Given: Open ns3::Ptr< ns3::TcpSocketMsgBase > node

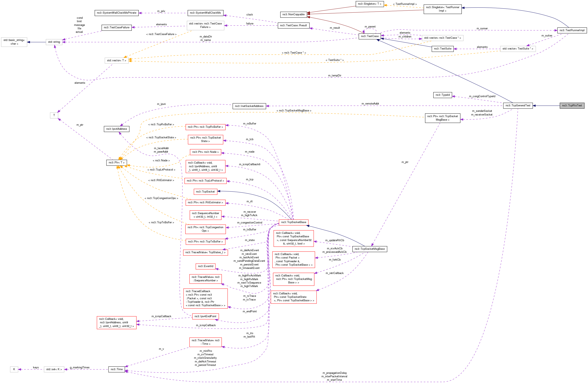Looking at the screenshot, I should (x=443, y=118).
